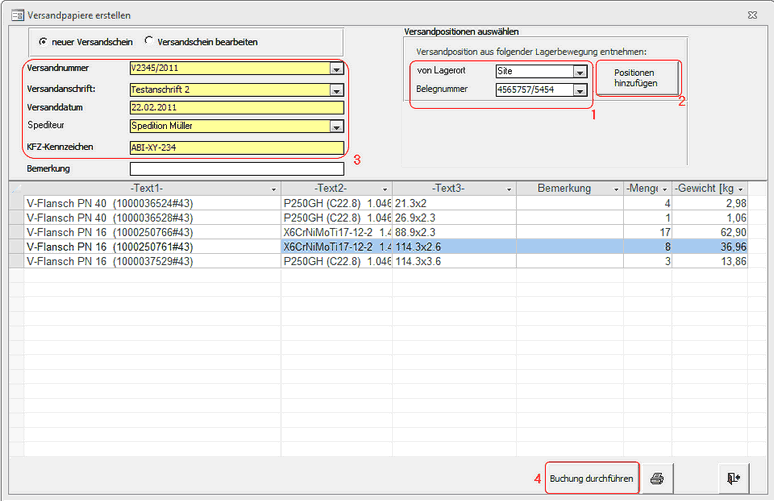Click the 'Positionen hinzufügen' button
Image resolution: width=774 pixels, height=502 pixels.
pyautogui.click(x=634, y=79)
